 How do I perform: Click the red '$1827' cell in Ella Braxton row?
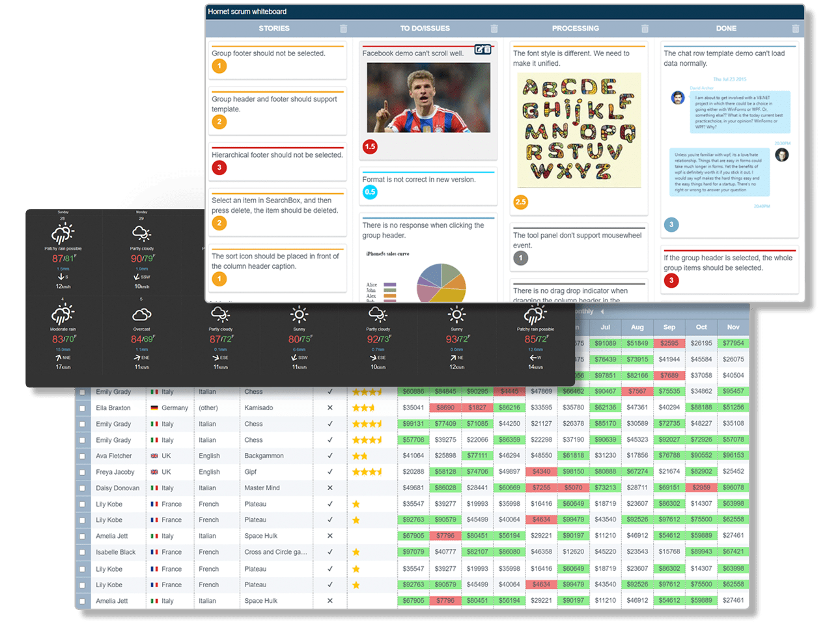point(477,408)
